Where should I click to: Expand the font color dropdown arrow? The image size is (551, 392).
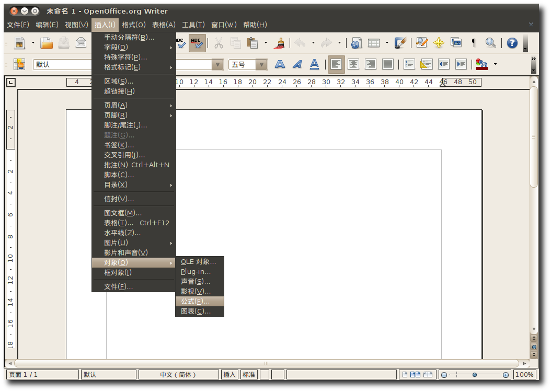click(495, 64)
